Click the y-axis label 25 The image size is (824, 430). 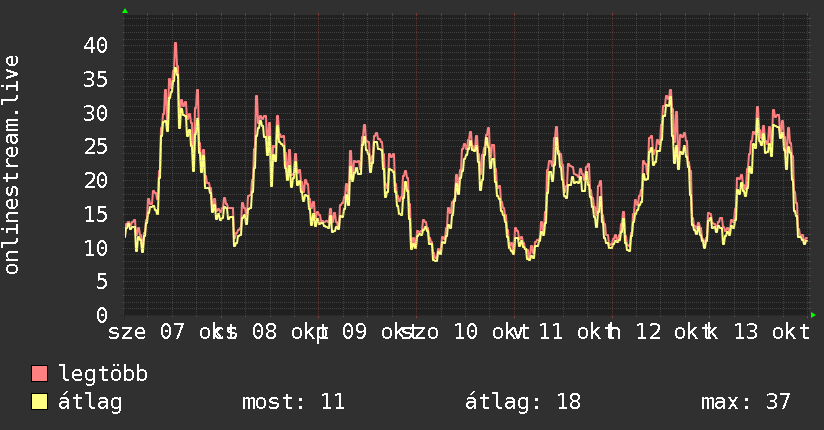click(96, 147)
